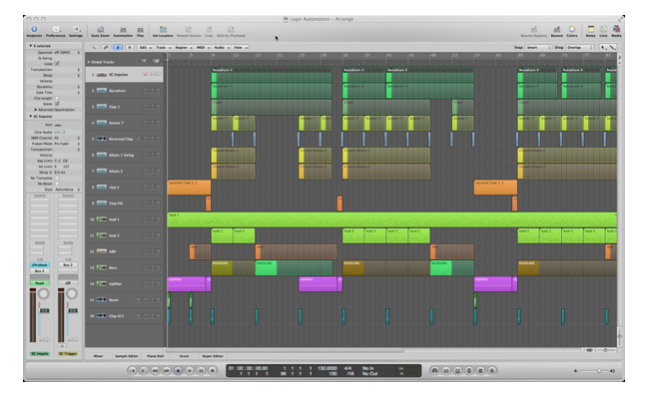The image size is (660, 403).
Task: Click the left channel strip pan knob
Action: tap(43, 294)
